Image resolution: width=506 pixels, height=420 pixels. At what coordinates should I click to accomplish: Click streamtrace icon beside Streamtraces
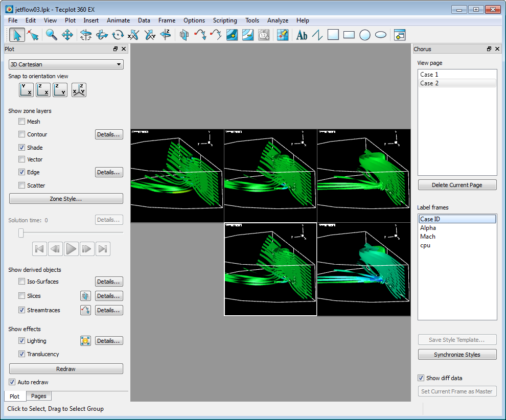(x=85, y=310)
